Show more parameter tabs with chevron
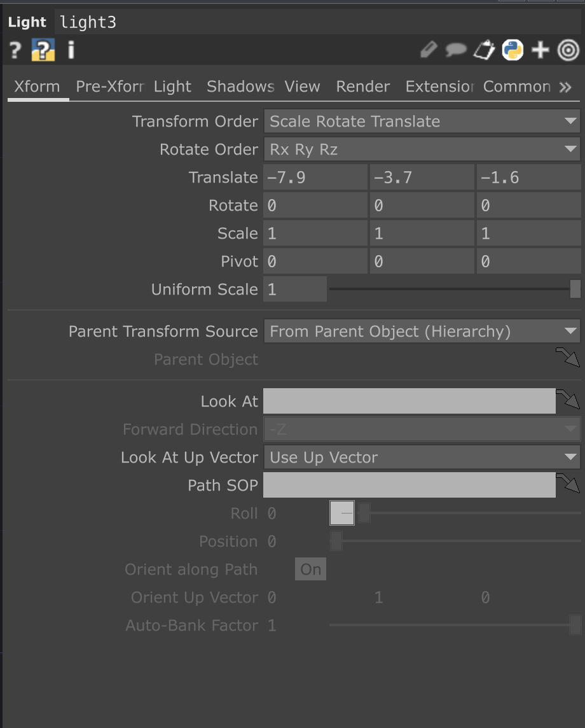Image resolution: width=585 pixels, height=728 pixels. (565, 87)
